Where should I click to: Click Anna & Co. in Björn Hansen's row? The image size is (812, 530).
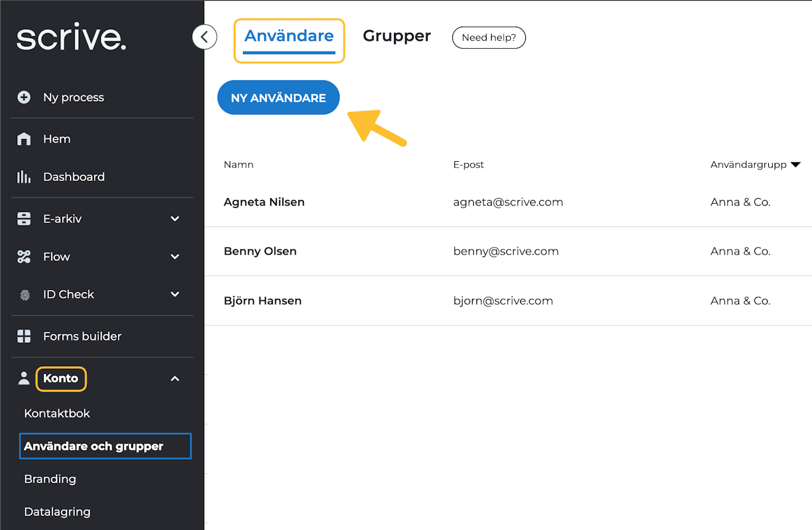740,301
